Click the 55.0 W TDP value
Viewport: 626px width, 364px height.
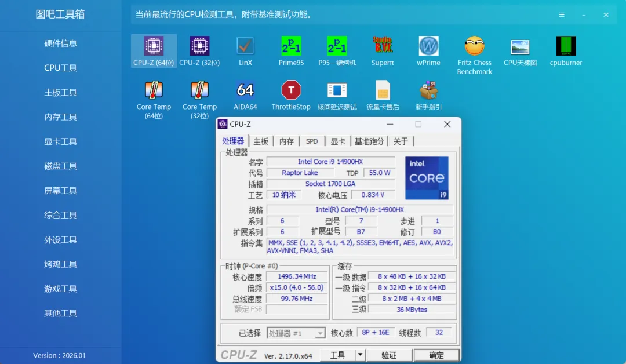(x=379, y=173)
